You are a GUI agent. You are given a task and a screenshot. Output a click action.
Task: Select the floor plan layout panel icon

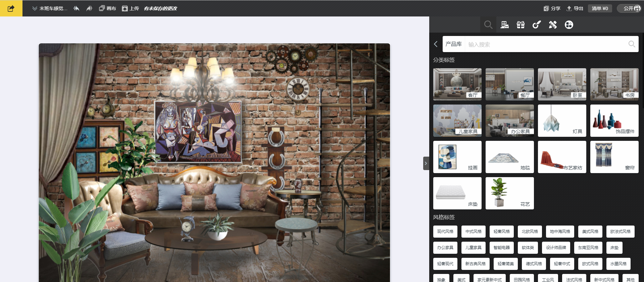pos(504,25)
